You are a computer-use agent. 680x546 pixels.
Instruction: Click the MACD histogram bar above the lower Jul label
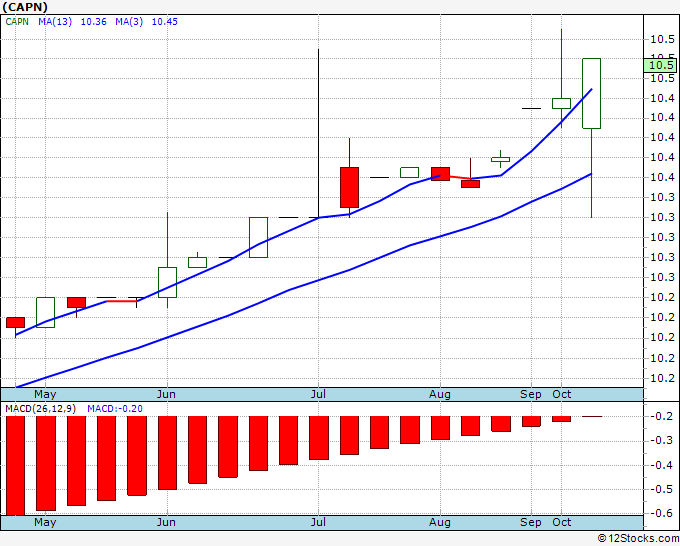(x=319, y=438)
